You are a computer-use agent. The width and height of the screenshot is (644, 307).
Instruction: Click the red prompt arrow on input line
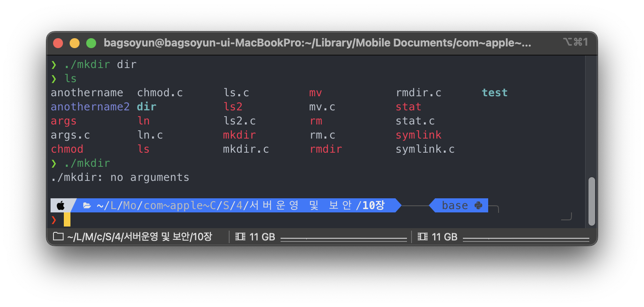[53, 219]
